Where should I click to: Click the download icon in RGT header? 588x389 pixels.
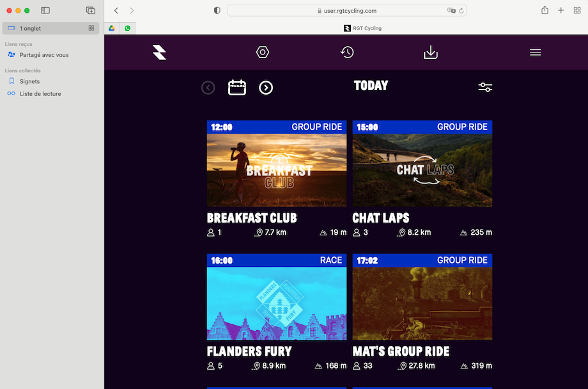tap(431, 52)
